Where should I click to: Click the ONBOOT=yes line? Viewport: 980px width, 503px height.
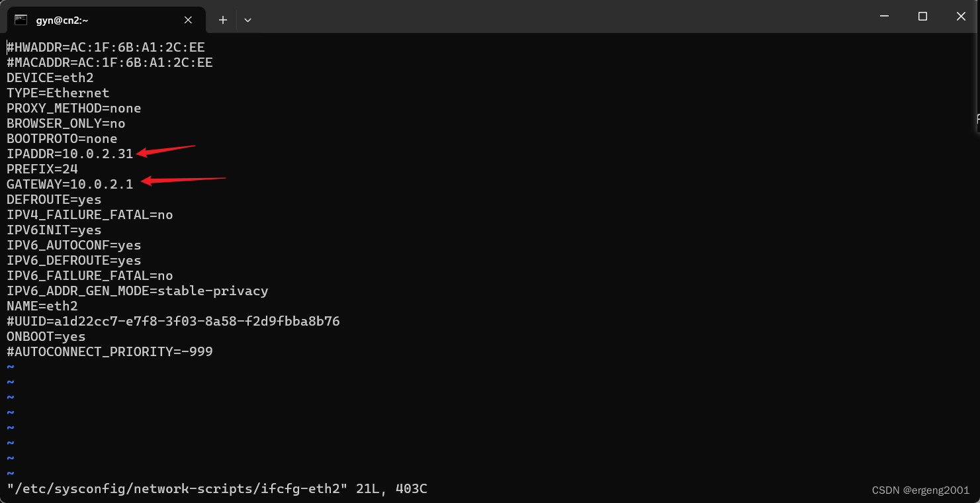point(46,336)
